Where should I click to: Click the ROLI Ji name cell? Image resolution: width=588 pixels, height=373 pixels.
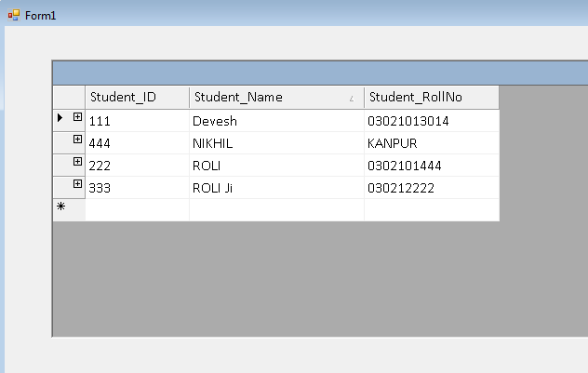276,188
